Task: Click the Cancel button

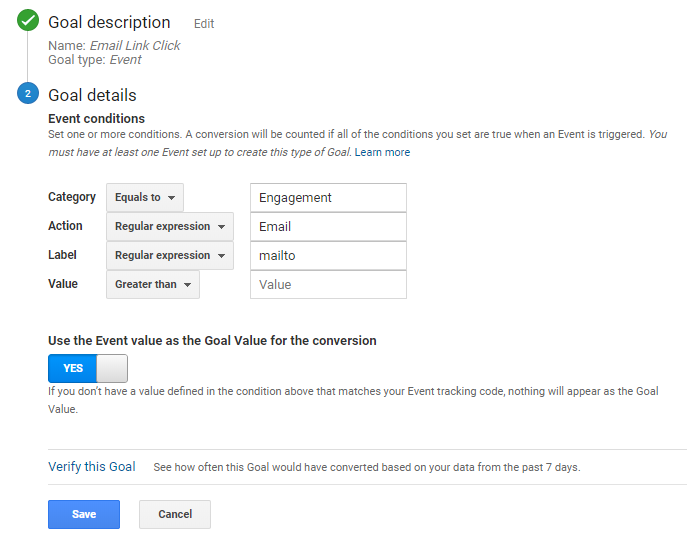Action: [175, 514]
